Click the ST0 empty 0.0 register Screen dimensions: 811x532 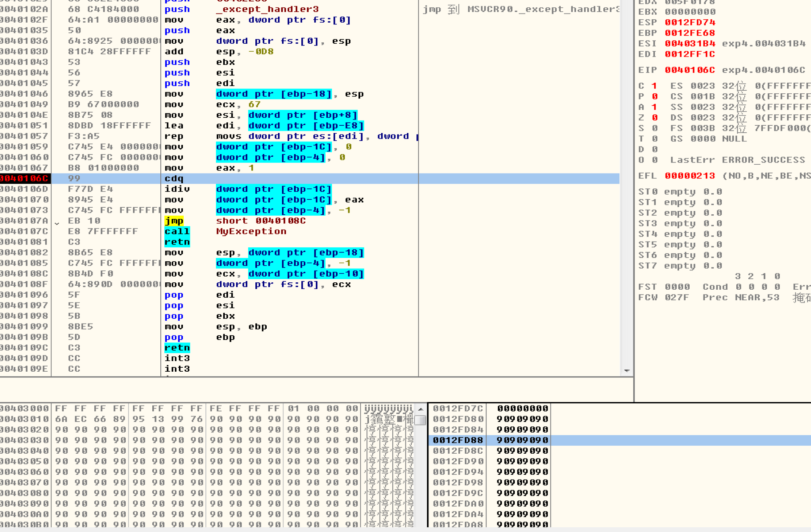680,192
